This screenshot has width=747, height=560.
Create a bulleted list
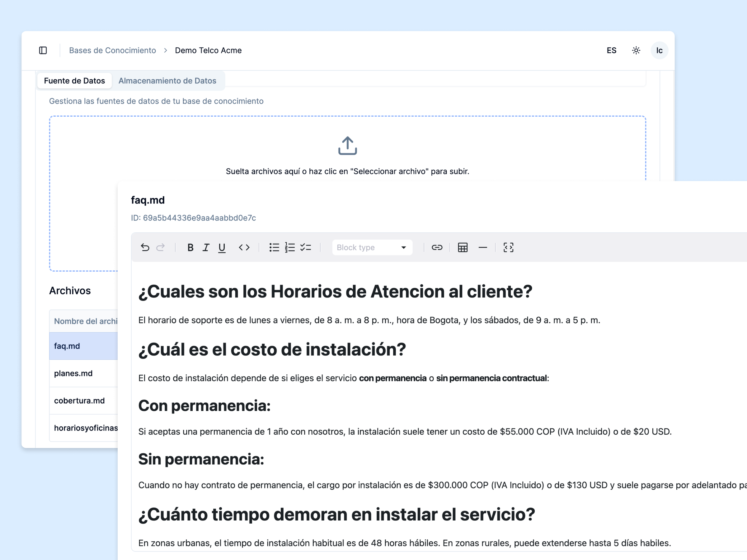[274, 247]
